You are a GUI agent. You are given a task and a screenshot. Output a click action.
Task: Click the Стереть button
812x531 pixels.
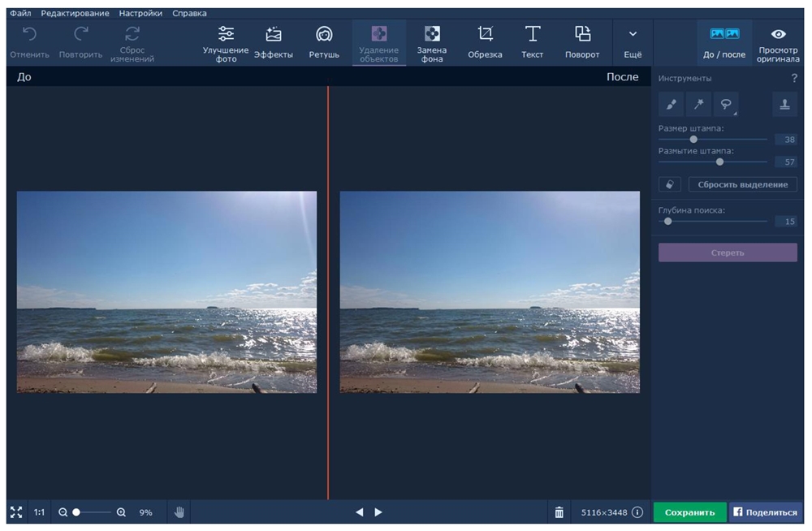coord(728,253)
